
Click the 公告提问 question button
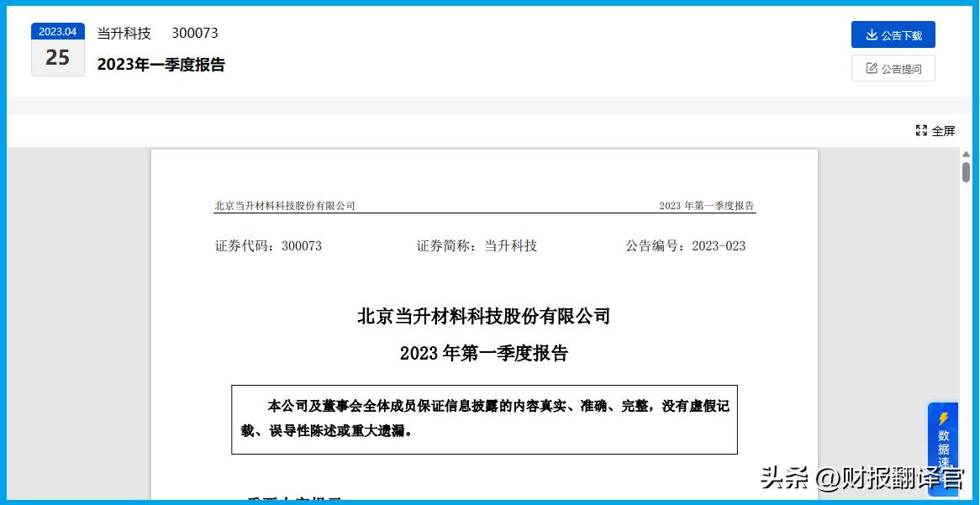click(x=893, y=69)
